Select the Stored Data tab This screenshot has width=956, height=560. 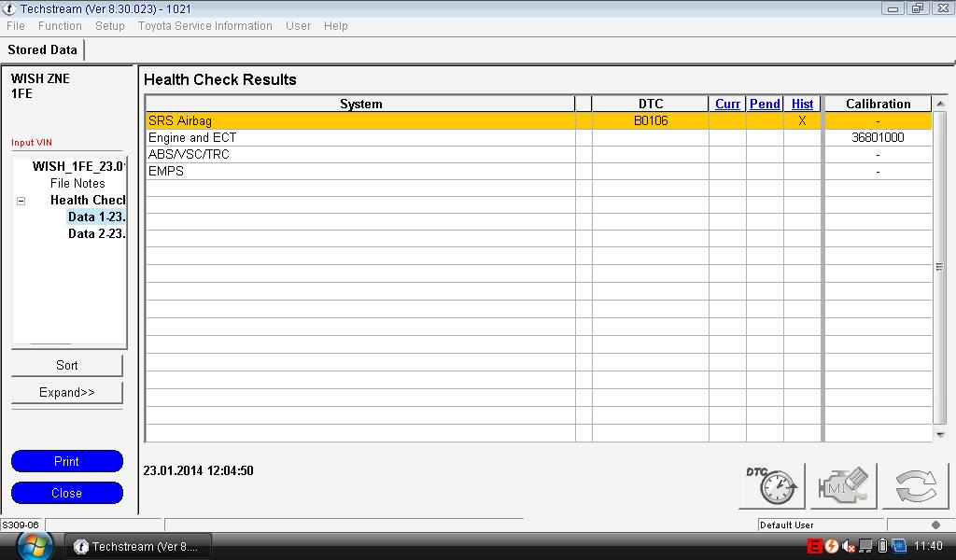click(x=42, y=50)
